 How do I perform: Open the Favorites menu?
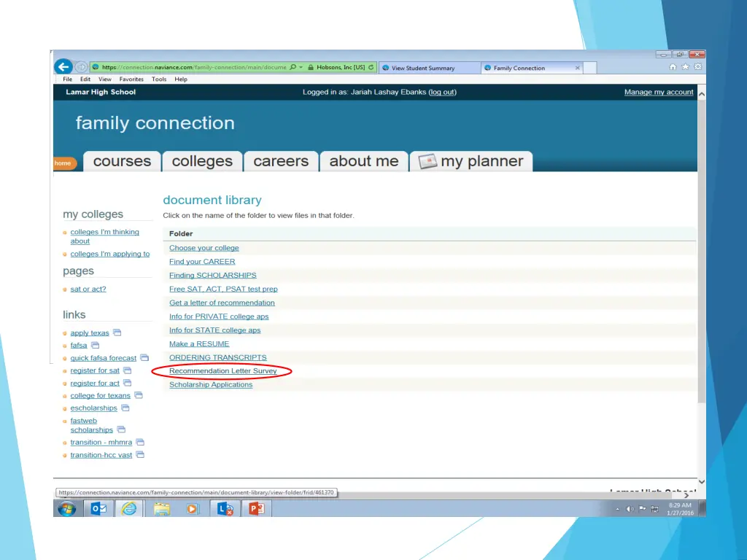pos(131,79)
